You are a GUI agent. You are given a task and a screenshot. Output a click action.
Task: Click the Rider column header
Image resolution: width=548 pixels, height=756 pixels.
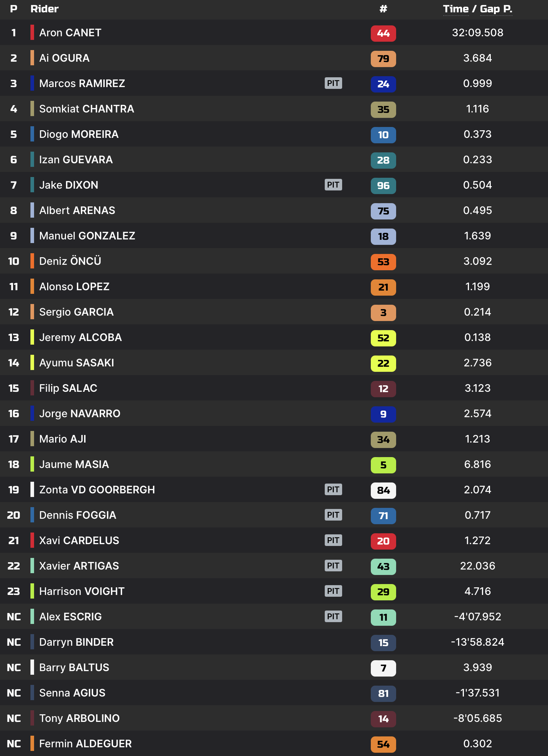44,9
